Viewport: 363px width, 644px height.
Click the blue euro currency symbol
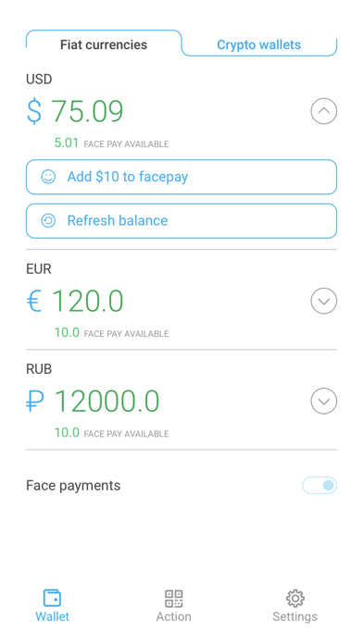click(34, 301)
